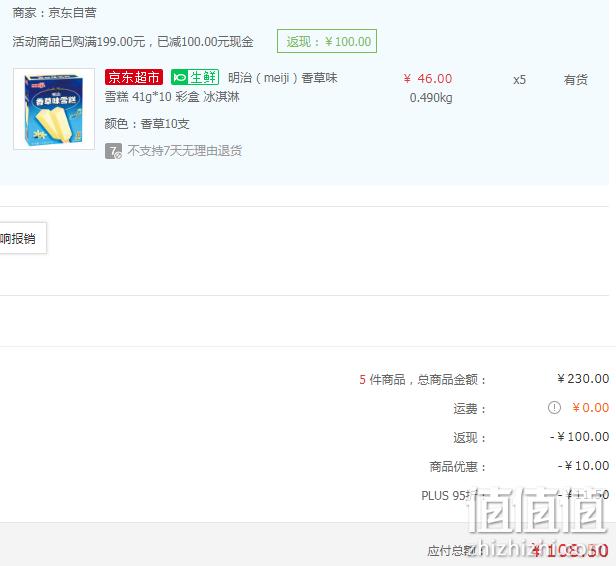Click the 7-day no-return policy icon
Image resolution: width=616 pixels, height=566 pixels.
click(113, 151)
